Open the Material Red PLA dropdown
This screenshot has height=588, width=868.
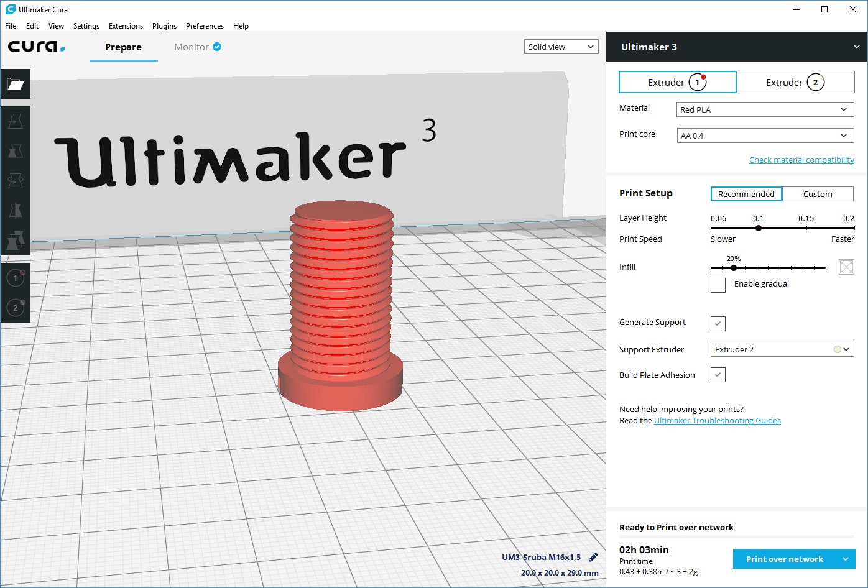[765, 109]
